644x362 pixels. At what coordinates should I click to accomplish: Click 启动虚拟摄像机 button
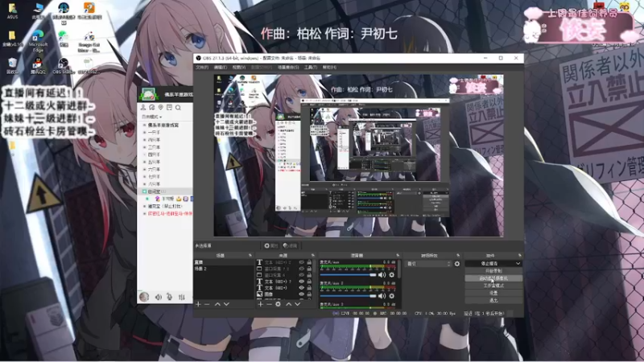[x=493, y=278]
